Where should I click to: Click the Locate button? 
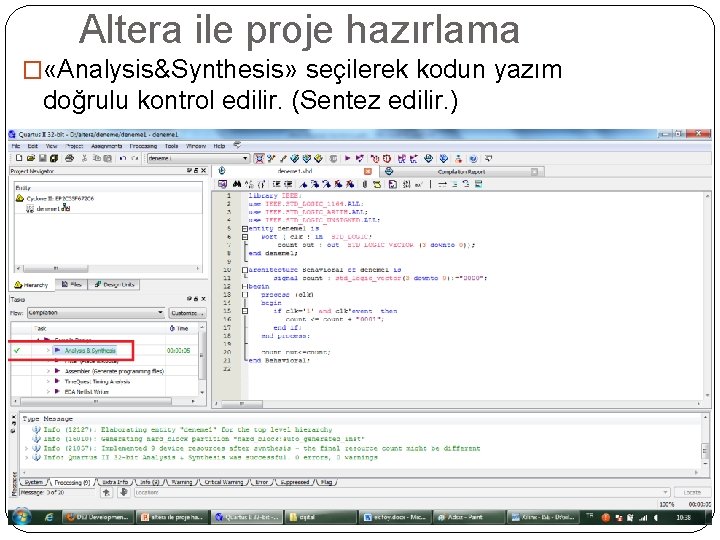click(692, 492)
